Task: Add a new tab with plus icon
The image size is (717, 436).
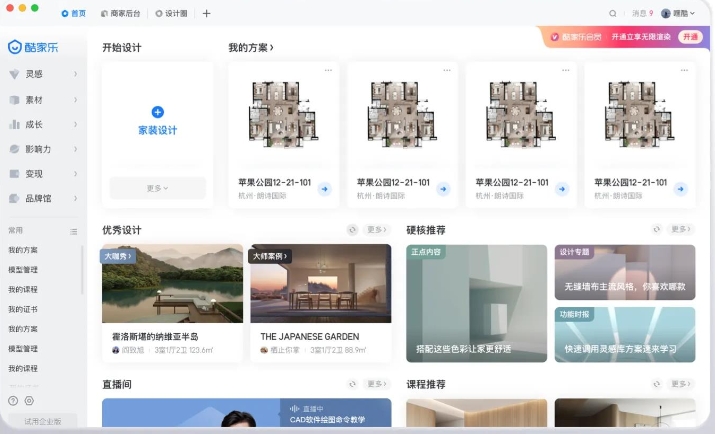Action: point(206,14)
